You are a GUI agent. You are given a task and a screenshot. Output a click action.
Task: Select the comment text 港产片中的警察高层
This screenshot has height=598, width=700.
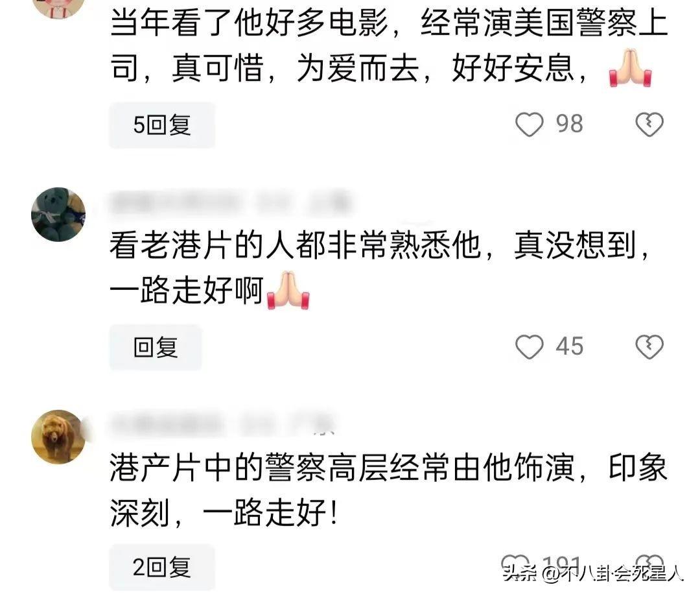point(250,468)
